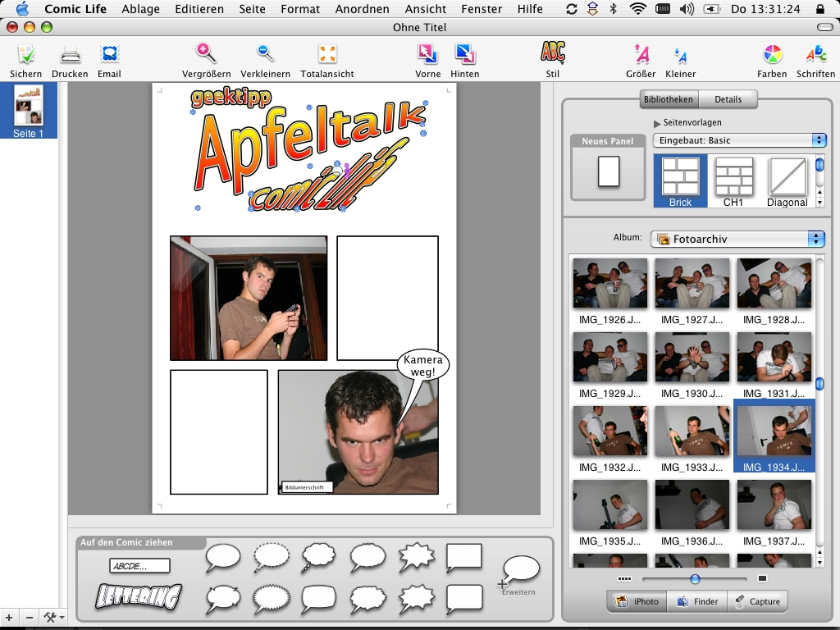
Task: Fit page using Totalansicht icon
Action: coord(327,54)
